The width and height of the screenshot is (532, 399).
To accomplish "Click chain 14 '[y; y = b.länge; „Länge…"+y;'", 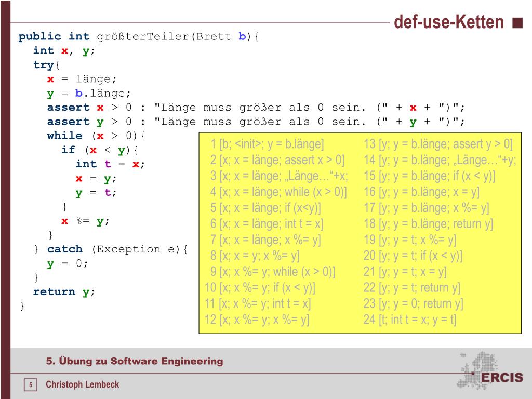I will pos(440,160).
